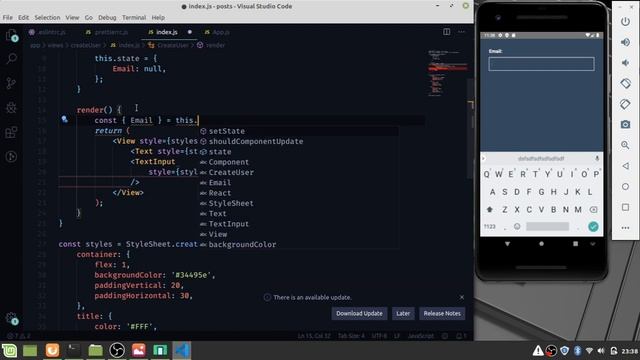Open the Debug menu
Screen dimensions: 640x360
pyautogui.click(x=107, y=18)
